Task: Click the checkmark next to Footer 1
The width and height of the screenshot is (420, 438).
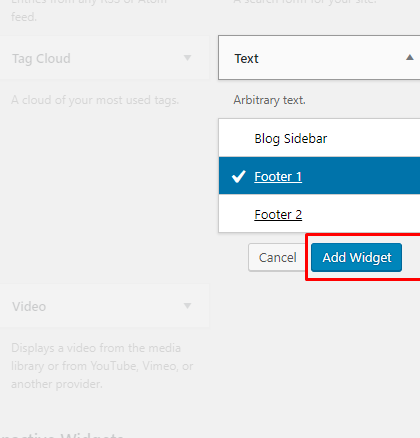Action: (239, 176)
